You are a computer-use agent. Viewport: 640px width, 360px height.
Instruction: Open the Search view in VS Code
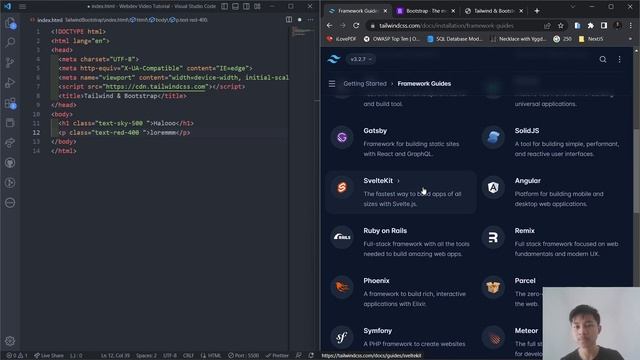(x=11, y=42)
